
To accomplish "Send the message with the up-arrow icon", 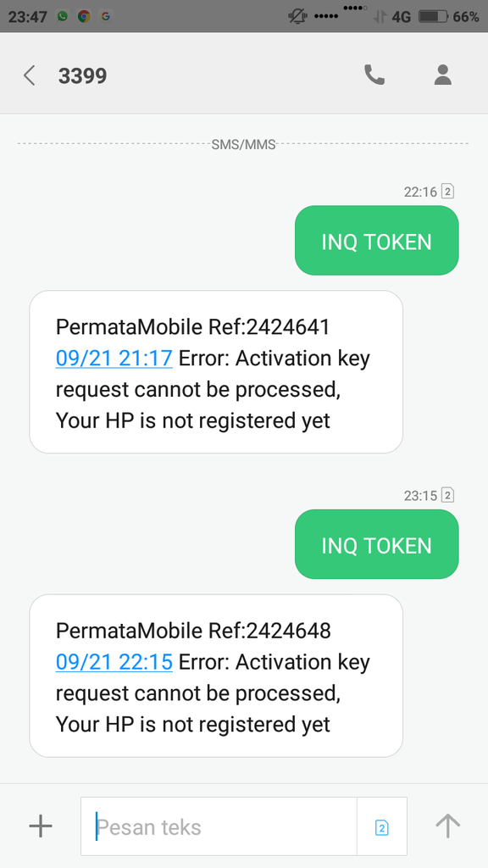I will [x=447, y=826].
